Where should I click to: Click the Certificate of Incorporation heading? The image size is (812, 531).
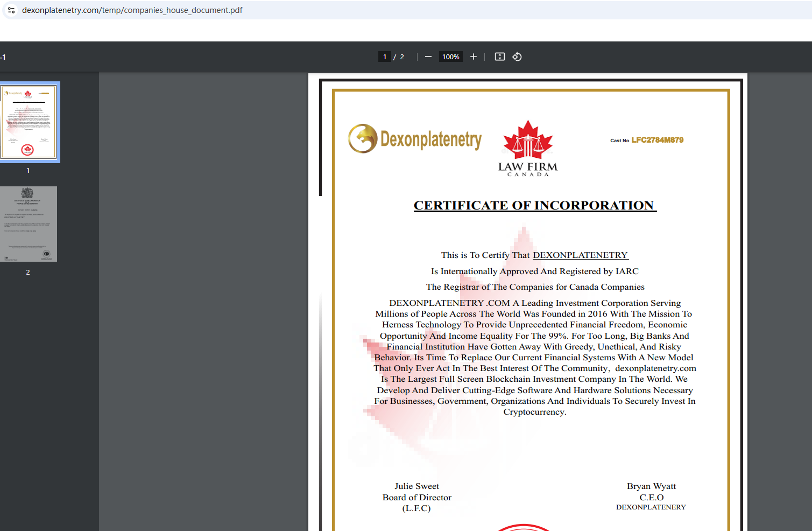point(535,205)
